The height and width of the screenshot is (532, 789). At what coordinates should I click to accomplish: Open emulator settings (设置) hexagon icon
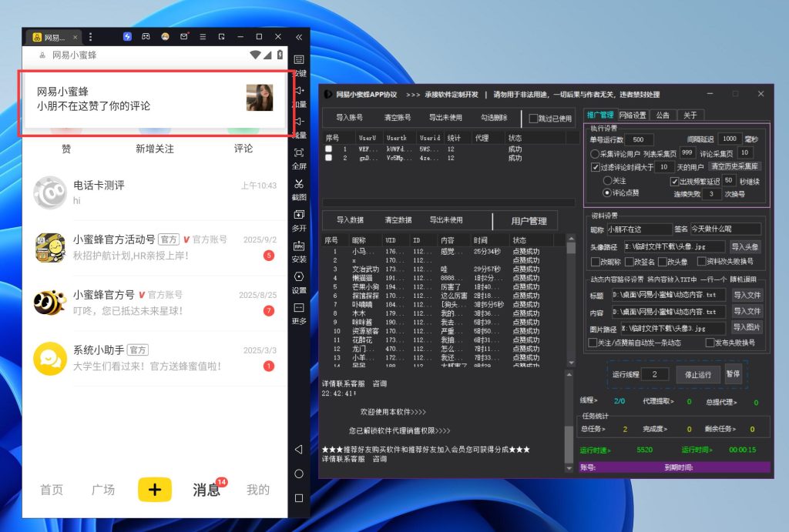[299, 276]
